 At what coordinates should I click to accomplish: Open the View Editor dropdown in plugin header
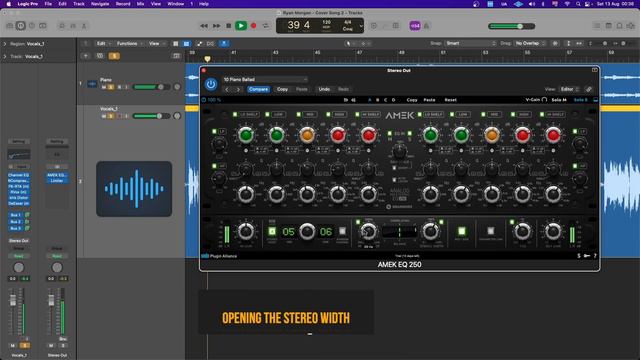click(x=569, y=89)
